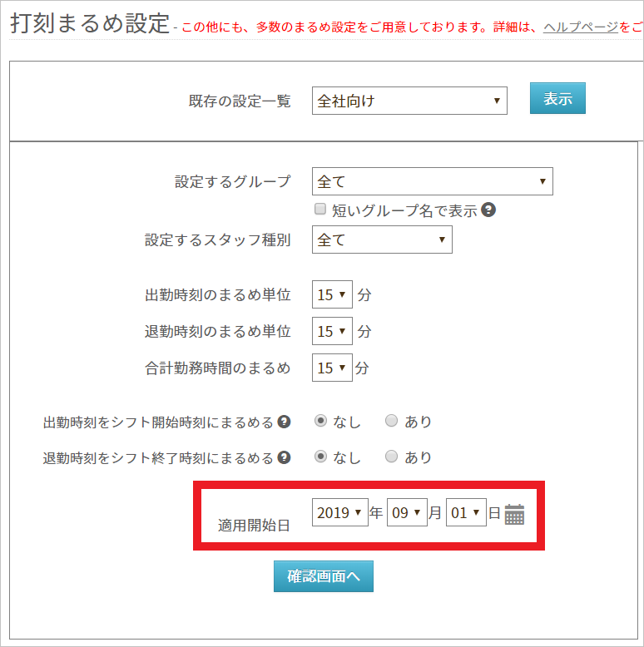
Task: Open 出勤時刻のまるめ単位 minutes dropdown
Action: [x=332, y=294]
